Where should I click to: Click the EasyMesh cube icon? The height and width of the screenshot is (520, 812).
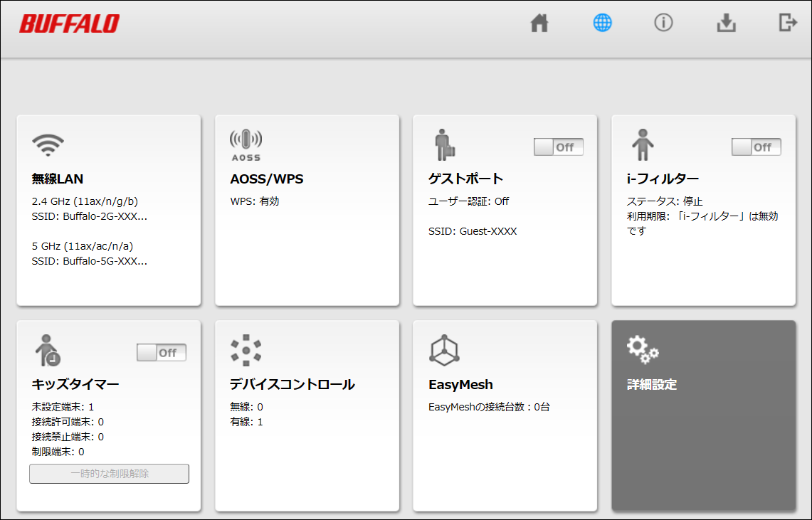click(x=444, y=350)
